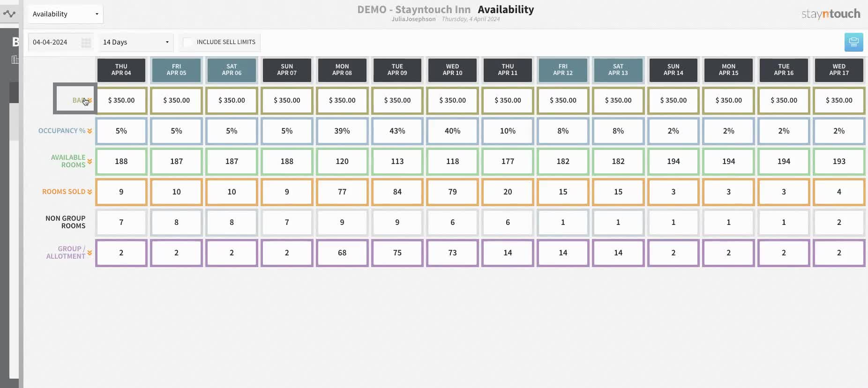Click the 193 available rooms cell
This screenshot has height=388, width=868.
click(x=839, y=161)
